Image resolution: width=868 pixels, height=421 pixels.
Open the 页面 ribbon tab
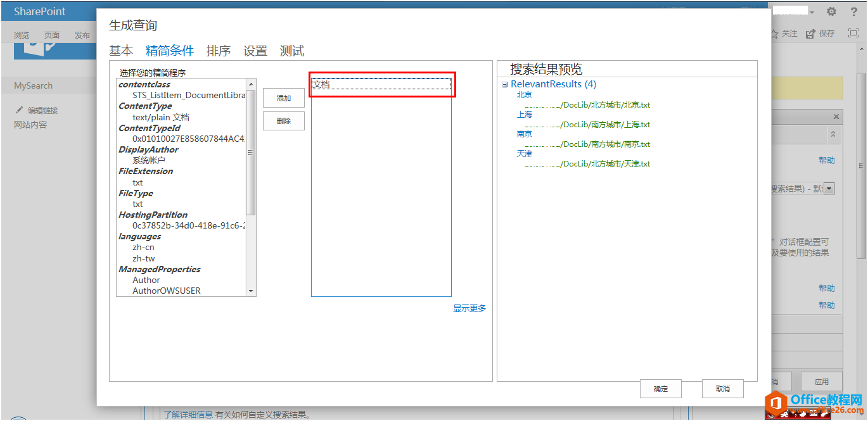52,35
